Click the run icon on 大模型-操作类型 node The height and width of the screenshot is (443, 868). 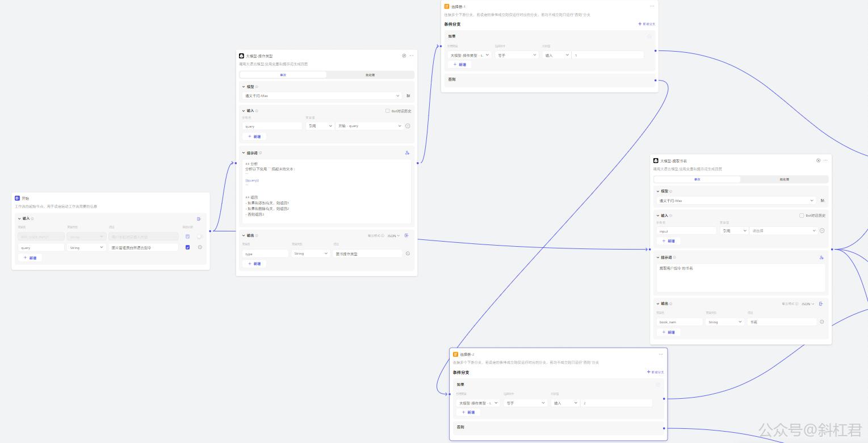[x=404, y=56]
